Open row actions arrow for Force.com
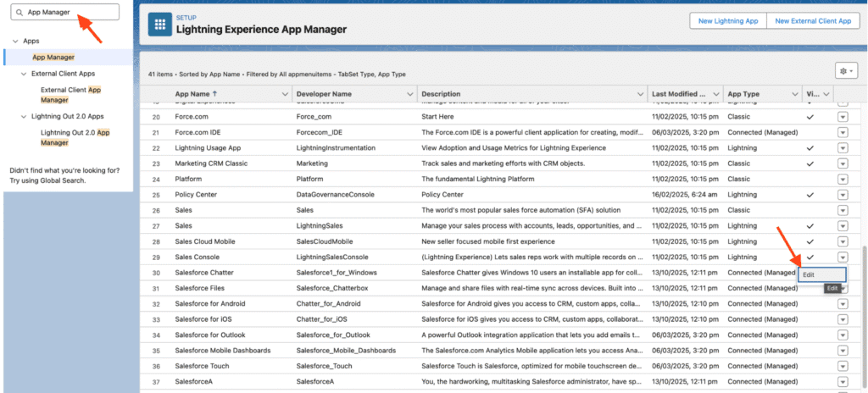Screen dimensions: 868x393 [x=843, y=117]
